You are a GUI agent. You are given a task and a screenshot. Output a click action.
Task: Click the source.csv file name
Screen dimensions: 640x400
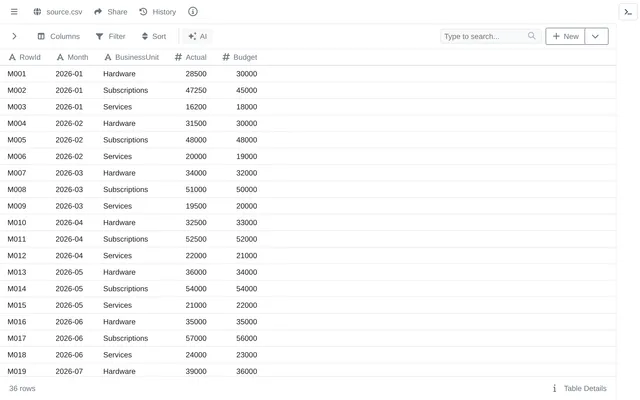point(64,12)
